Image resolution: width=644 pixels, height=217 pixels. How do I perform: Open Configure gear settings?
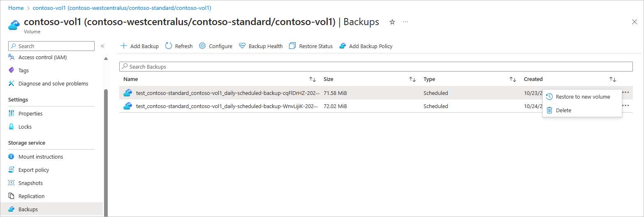tap(202, 46)
